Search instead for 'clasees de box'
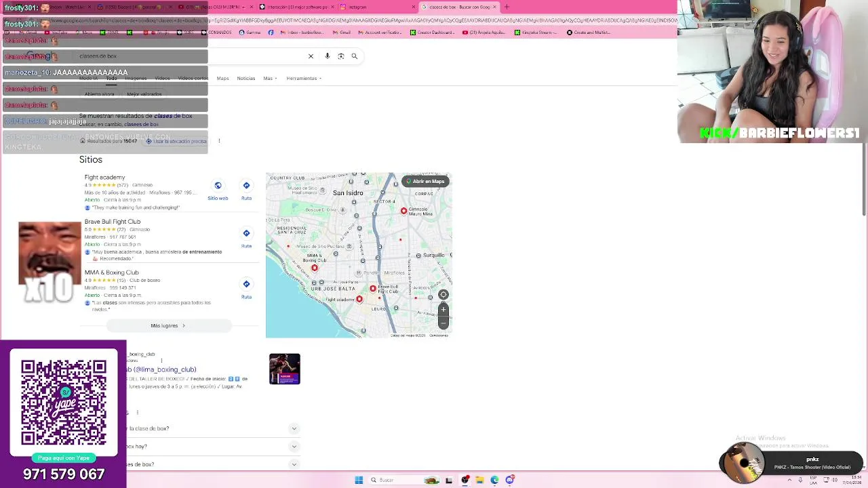The width and height of the screenshot is (868, 488). coord(141,125)
